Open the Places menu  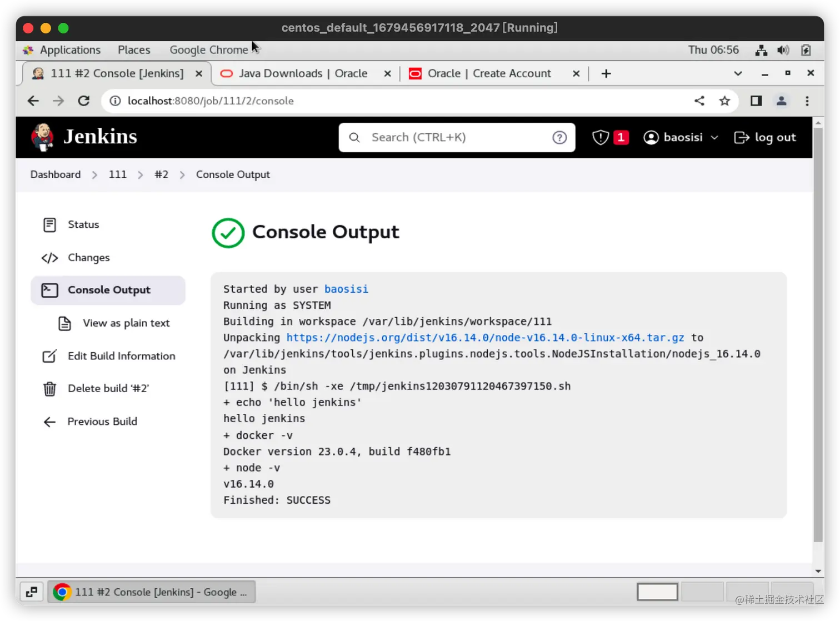point(134,50)
